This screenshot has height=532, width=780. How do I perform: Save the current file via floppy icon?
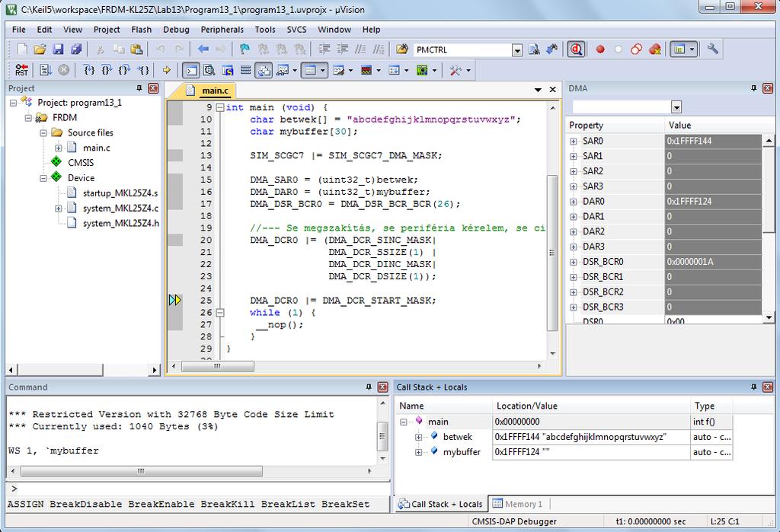pos(58,49)
